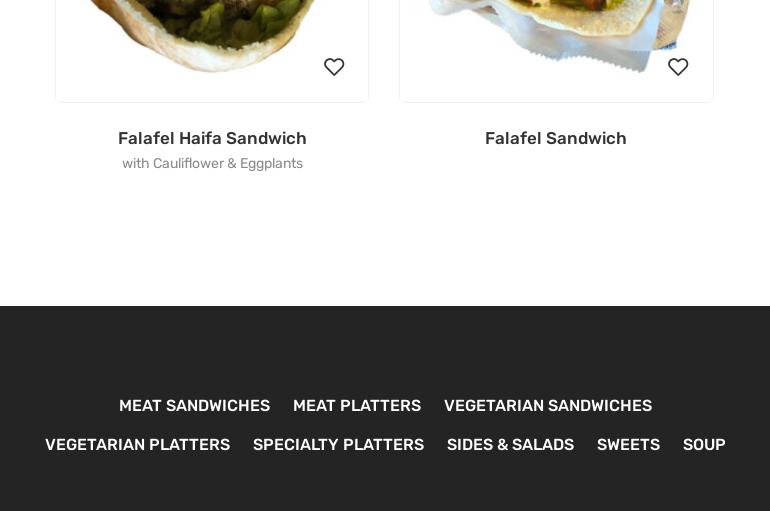Open the Meat Platters category
This screenshot has height=511, width=770.
coord(357,405)
